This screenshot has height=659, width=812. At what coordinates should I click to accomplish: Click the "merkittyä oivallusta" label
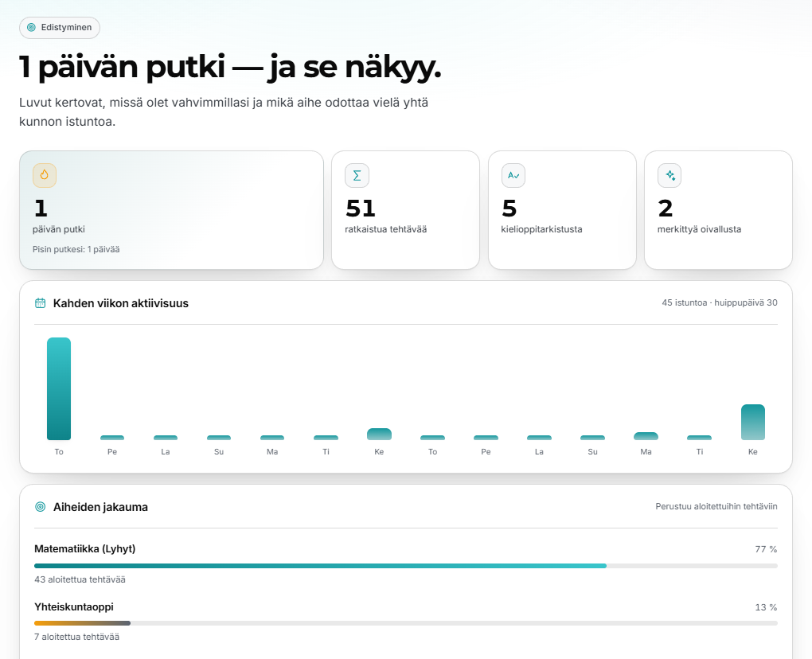tap(699, 229)
